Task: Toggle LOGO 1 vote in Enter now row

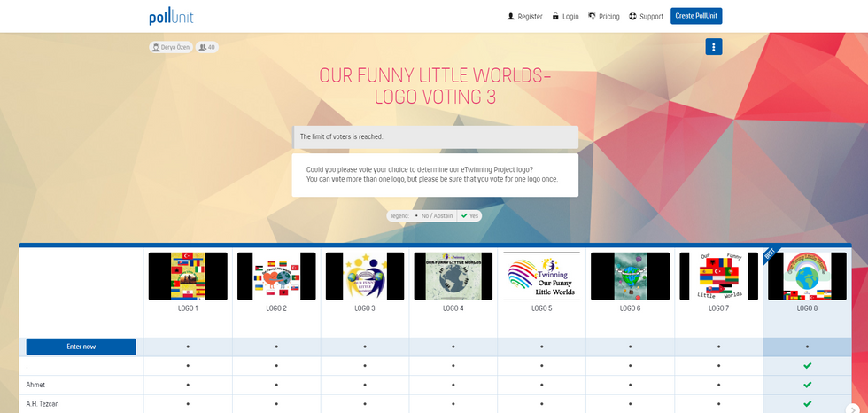Action: pyautogui.click(x=188, y=347)
